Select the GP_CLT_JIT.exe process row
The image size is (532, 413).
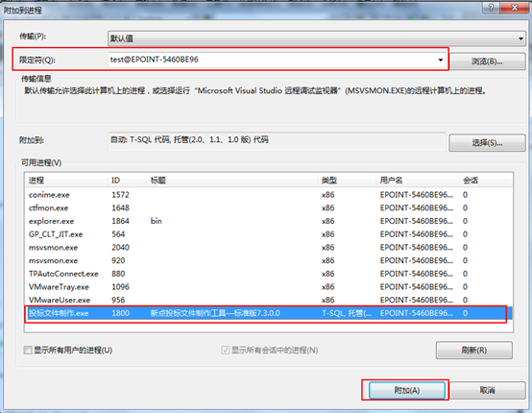coord(269,234)
